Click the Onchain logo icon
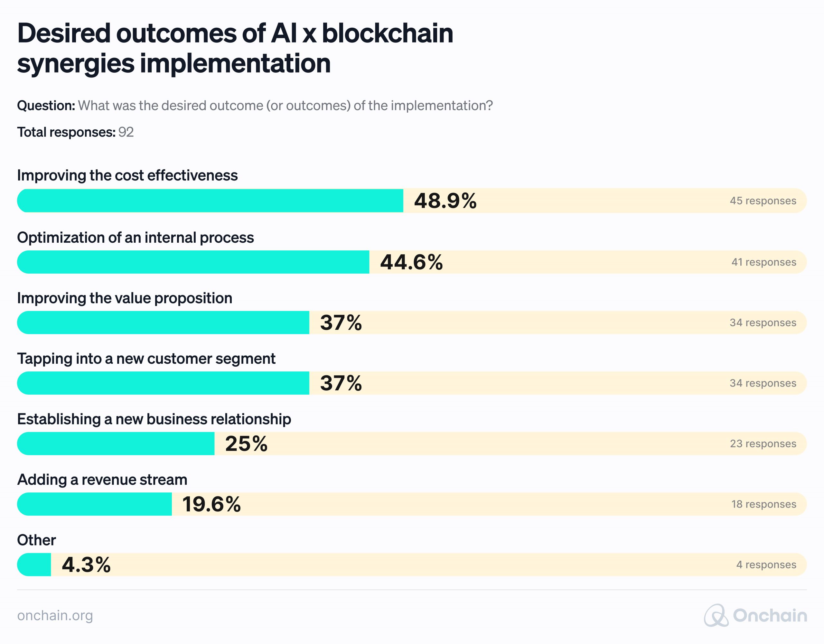 (716, 615)
